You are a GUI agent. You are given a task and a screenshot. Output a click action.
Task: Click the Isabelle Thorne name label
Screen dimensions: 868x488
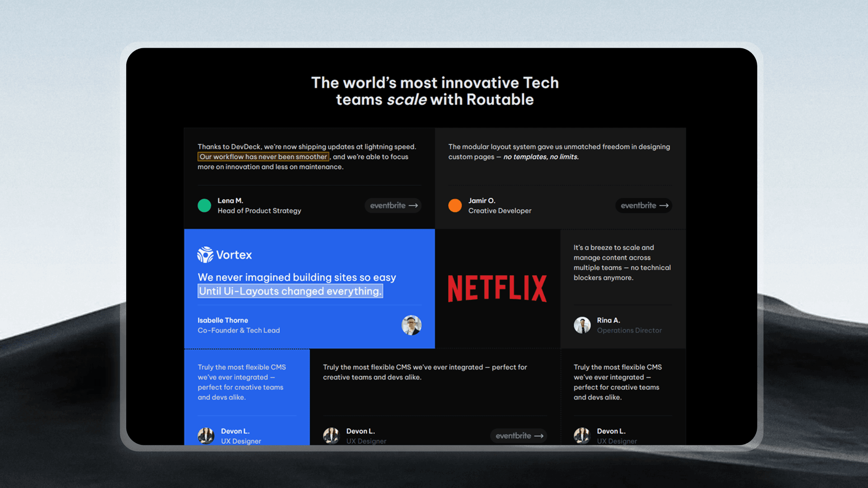pyautogui.click(x=223, y=320)
